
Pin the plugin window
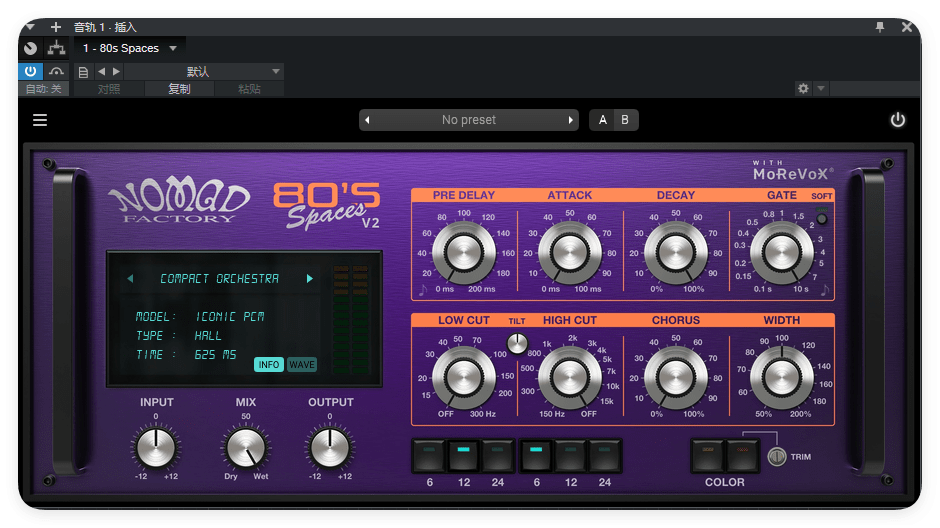[x=879, y=27]
